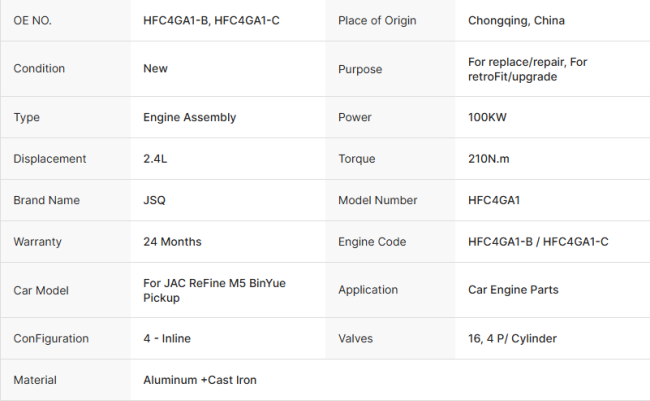Click the Model Number value HFC4GA1

pos(494,200)
